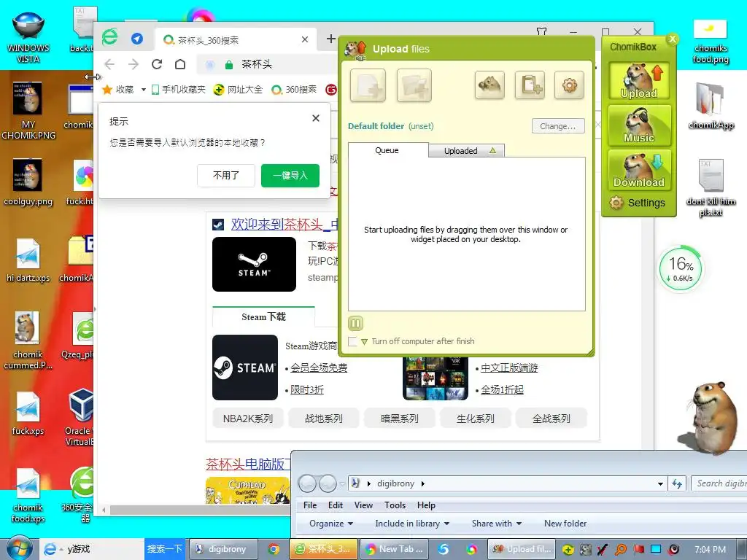Open 中文正版端游 link
Screen dimensions: 747x560
[x=508, y=367]
